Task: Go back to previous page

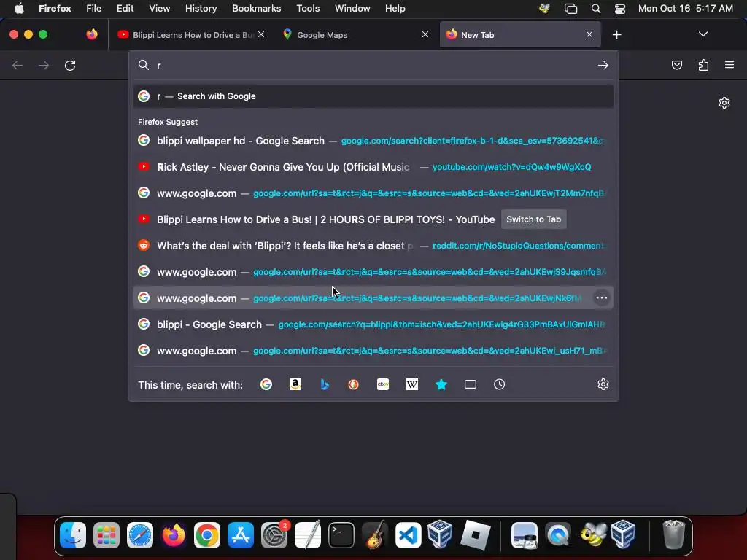Action: 18,65
